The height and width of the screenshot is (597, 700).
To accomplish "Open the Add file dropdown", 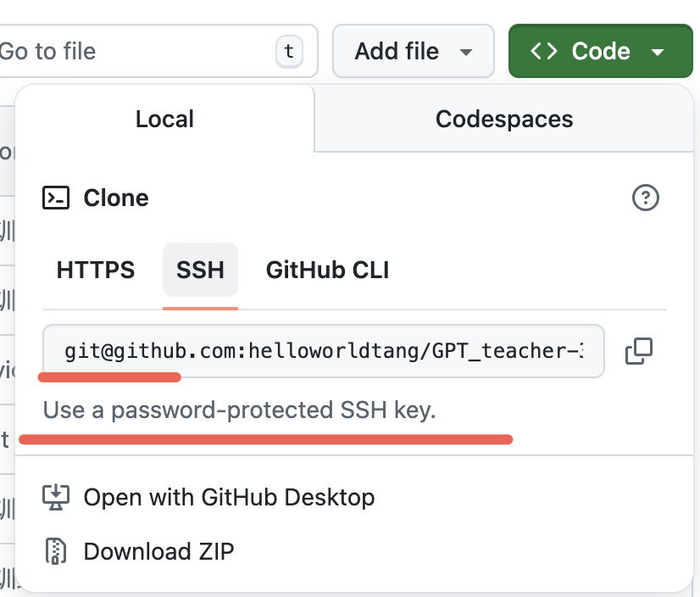I will point(413,52).
